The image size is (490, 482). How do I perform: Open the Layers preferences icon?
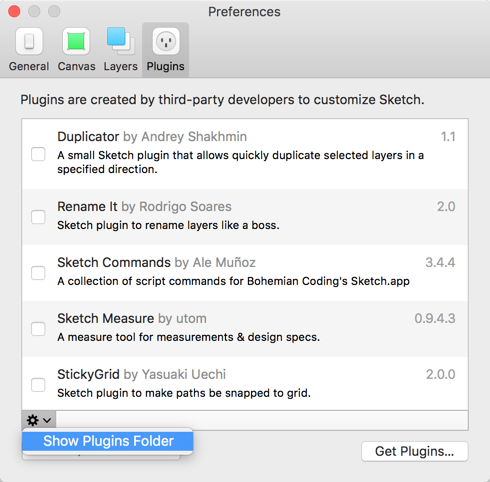click(x=121, y=41)
